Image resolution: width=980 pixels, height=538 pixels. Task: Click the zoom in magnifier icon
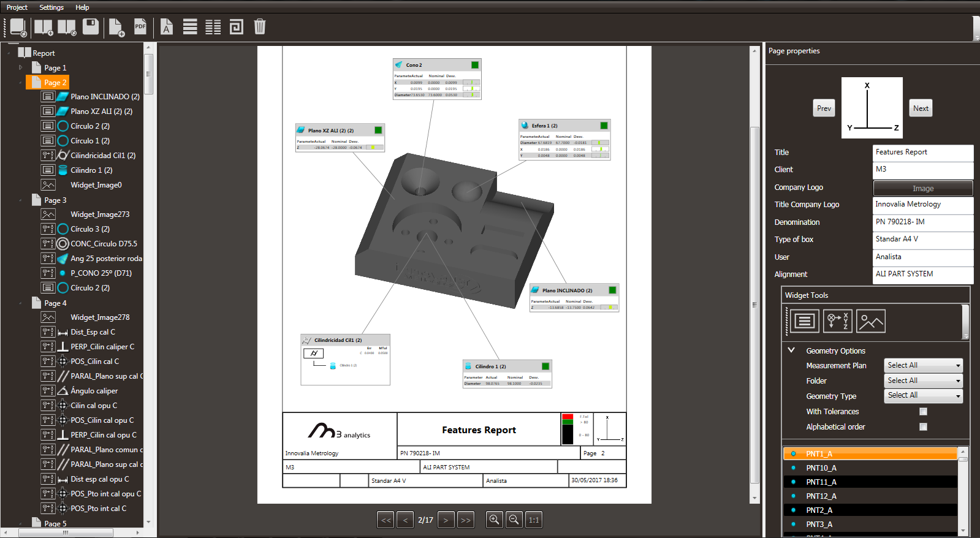(x=494, y=520)
